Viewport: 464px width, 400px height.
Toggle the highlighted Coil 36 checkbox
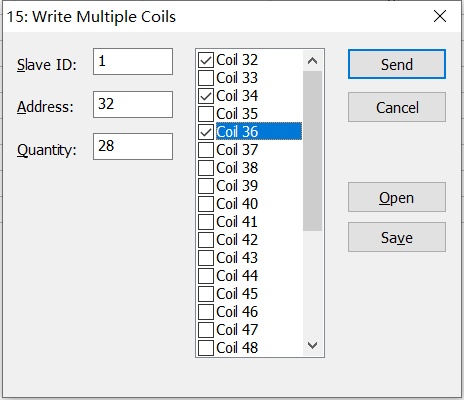point(206,132)
